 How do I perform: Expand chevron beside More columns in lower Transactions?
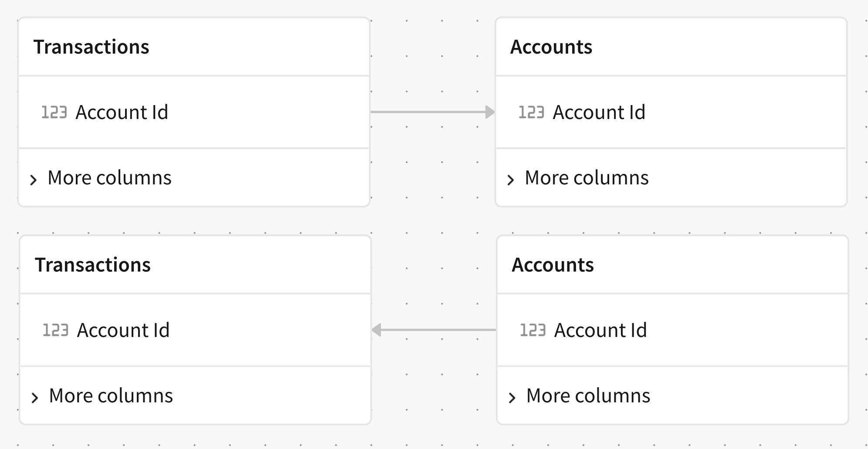[x=35, y=398]
